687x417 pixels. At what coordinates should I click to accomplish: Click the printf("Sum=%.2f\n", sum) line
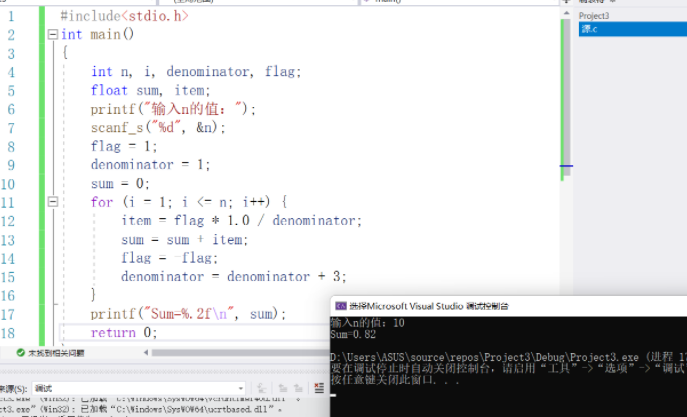click(188, 314)
